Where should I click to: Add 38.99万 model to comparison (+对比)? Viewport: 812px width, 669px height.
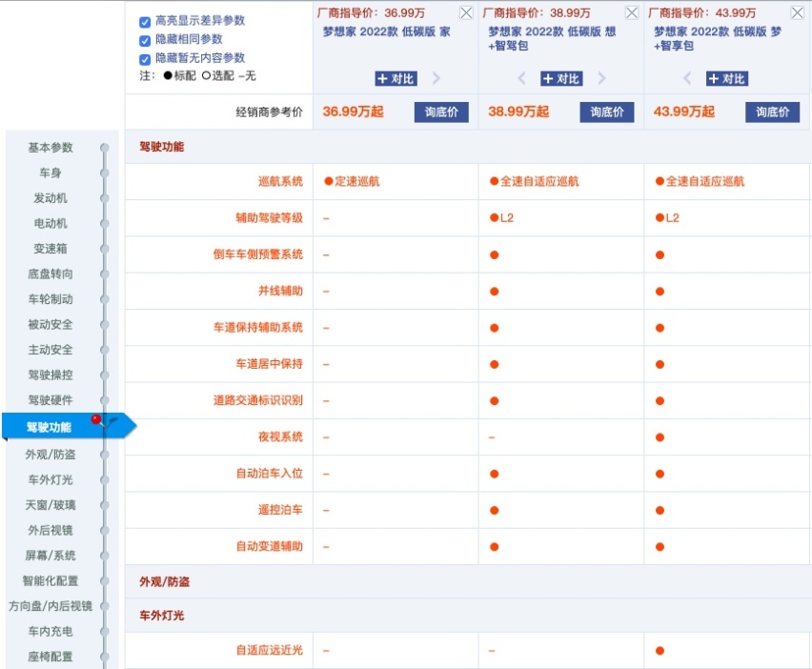[x=561, y=79]
